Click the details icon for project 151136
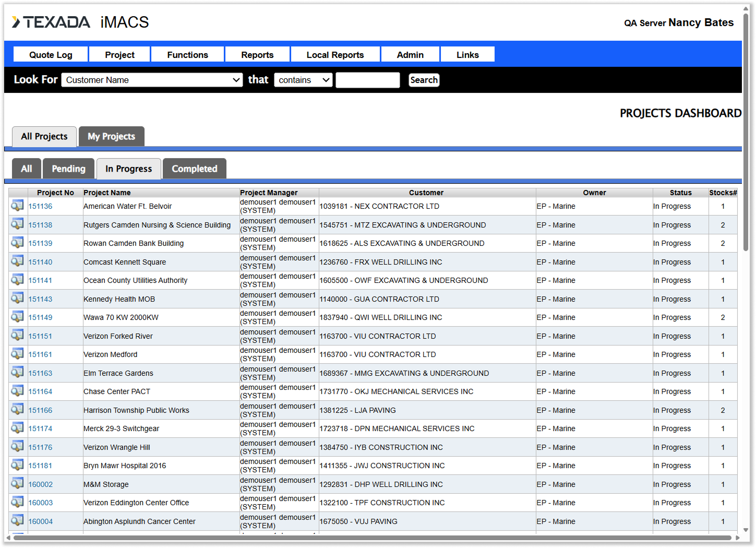The image size is (756, 548). click(17, 206)
